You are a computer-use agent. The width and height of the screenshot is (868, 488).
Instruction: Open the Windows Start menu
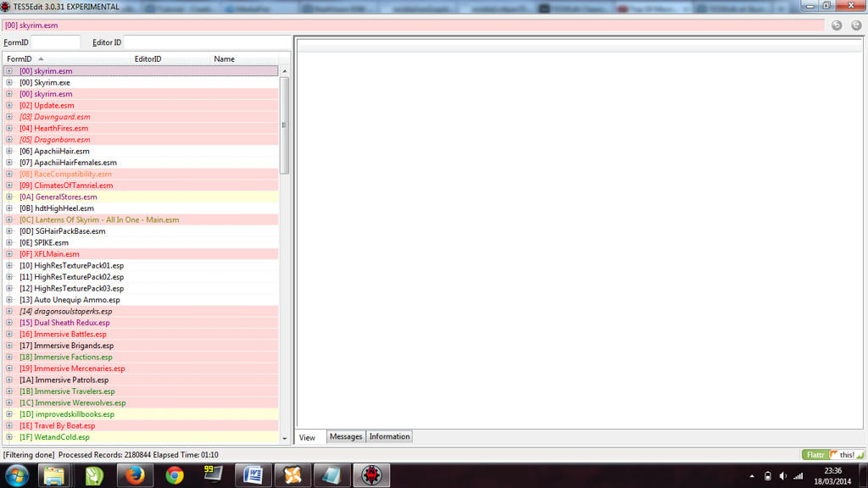coord(17,476)
